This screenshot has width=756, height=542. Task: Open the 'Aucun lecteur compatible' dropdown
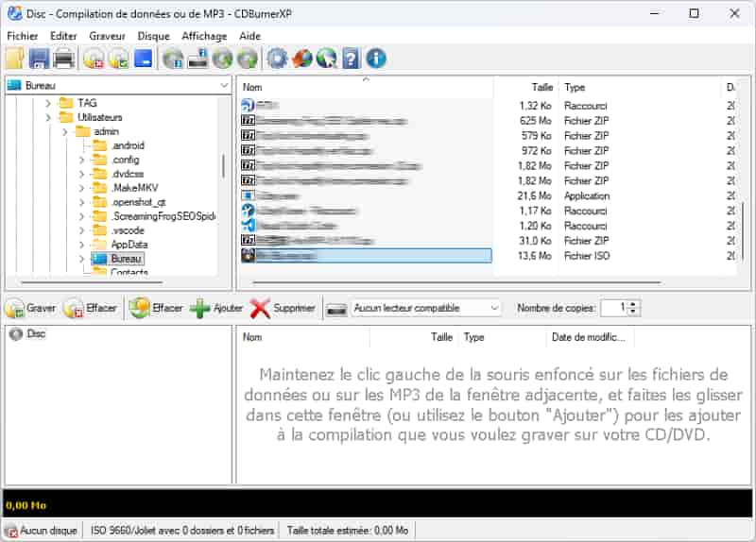click(427, 308)
